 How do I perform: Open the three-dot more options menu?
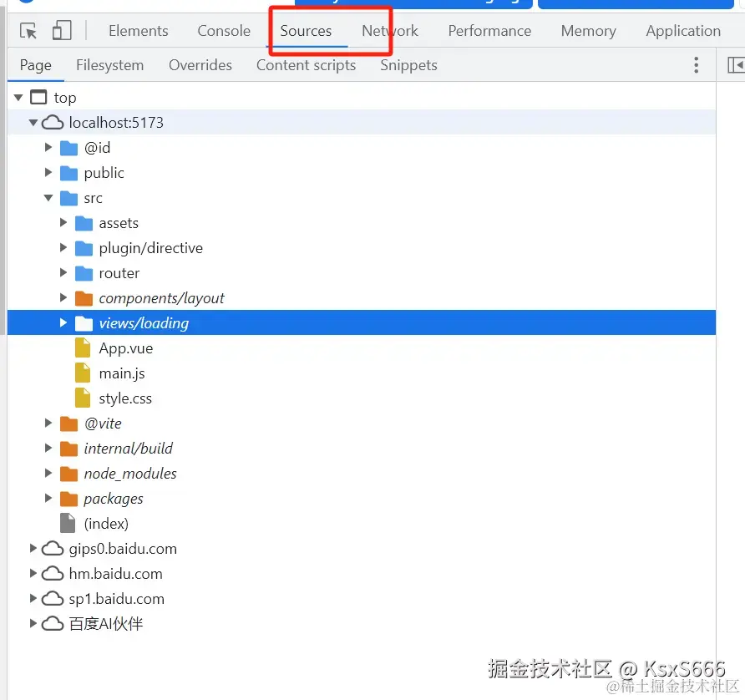(x=696, y=65)
